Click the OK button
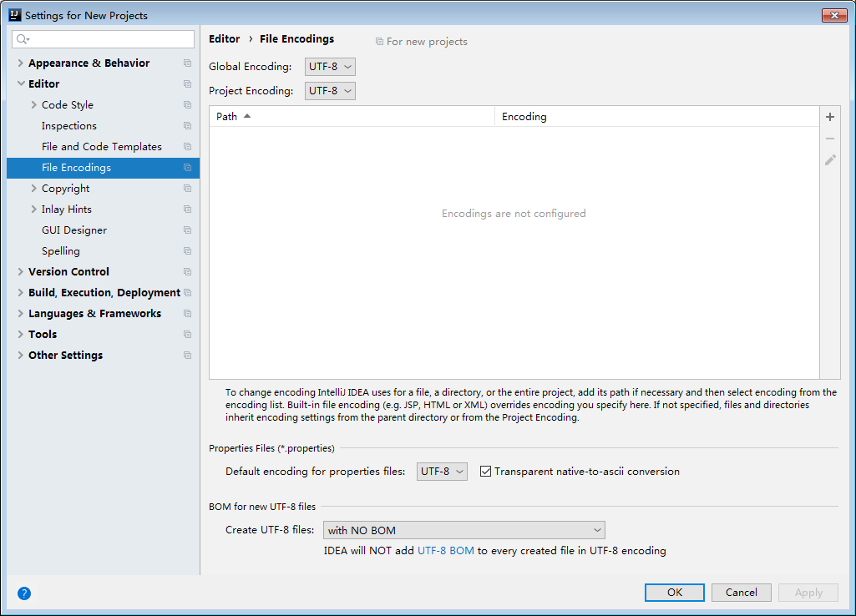The image size is (856, 616). coord(674,593)
